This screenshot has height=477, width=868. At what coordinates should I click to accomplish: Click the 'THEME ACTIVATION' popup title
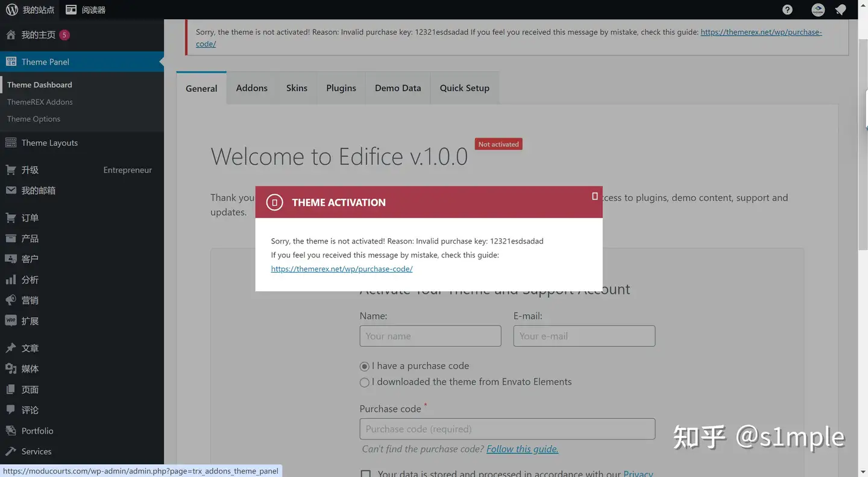(339, 203)
